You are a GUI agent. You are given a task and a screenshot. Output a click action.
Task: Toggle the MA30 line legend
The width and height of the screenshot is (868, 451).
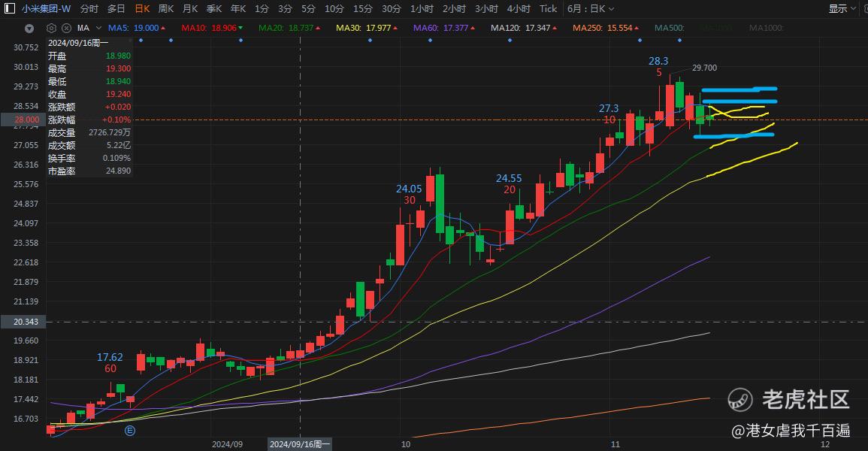point(367,28)
